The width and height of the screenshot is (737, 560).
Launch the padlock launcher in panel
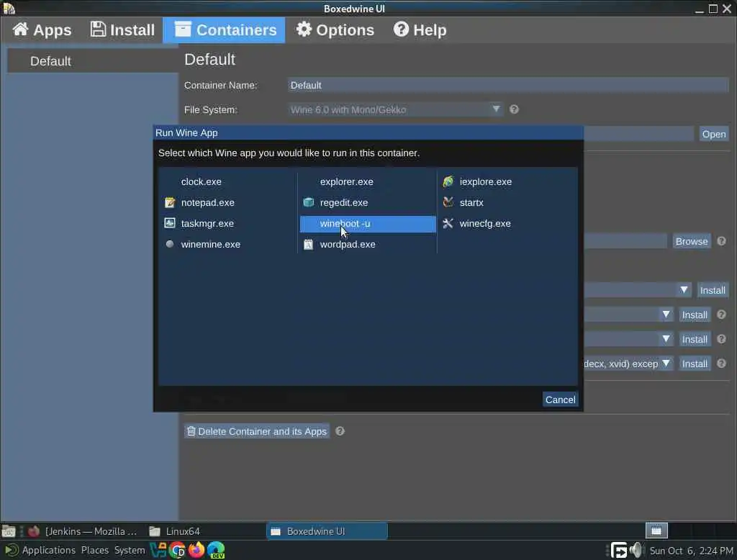pyautogui.click(x=158, y=550)
